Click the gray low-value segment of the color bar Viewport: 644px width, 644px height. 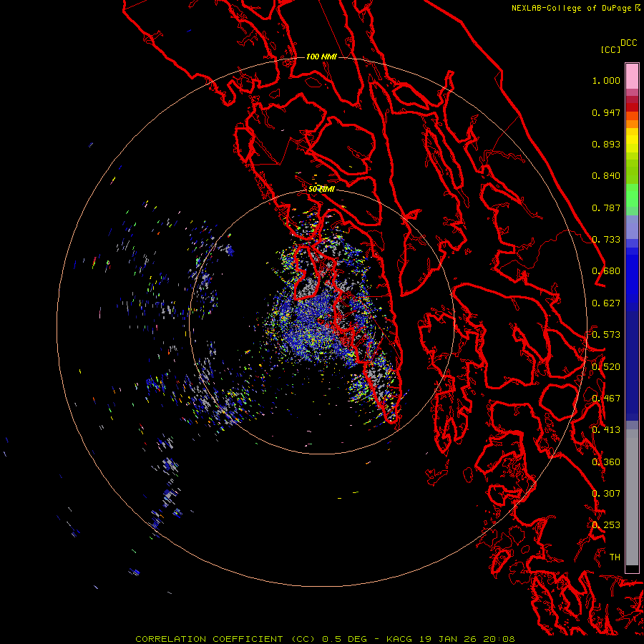(632, 501)
